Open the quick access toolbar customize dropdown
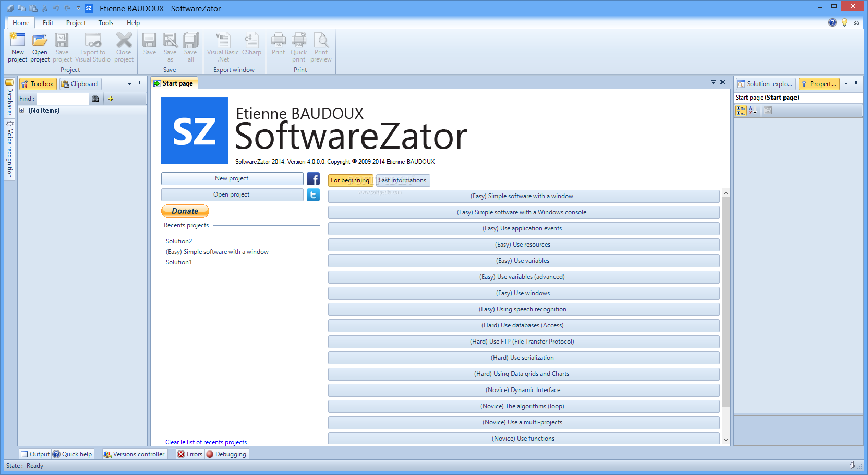 [79, 8]
